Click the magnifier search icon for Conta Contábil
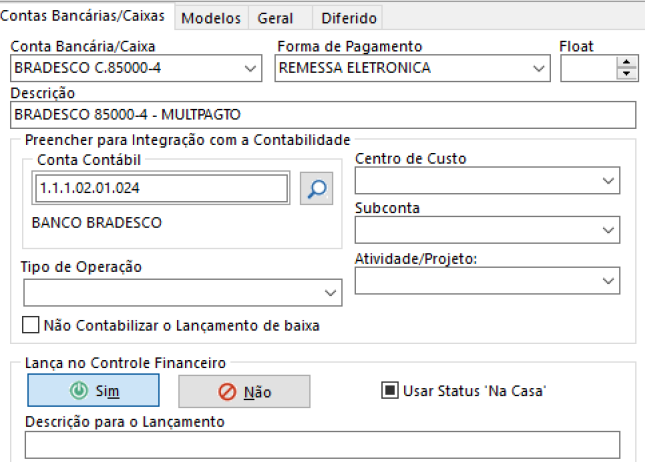 pos(317,188)
